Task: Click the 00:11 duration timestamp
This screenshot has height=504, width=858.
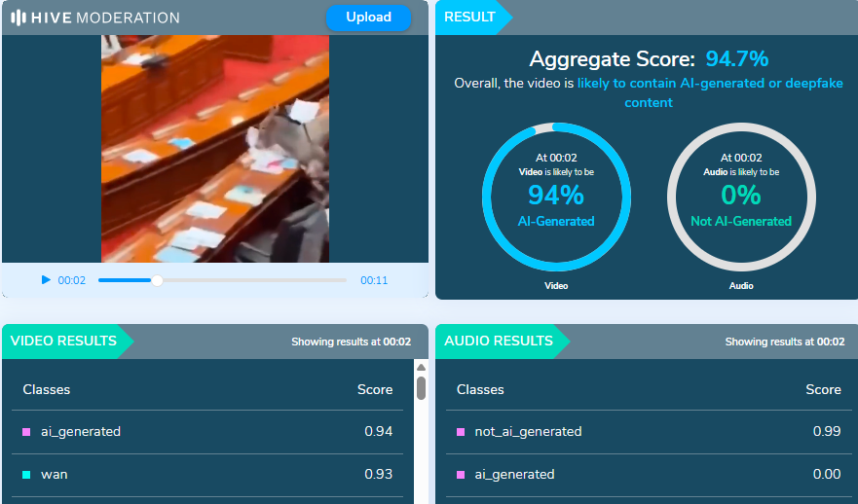Action: pos(374,280)
